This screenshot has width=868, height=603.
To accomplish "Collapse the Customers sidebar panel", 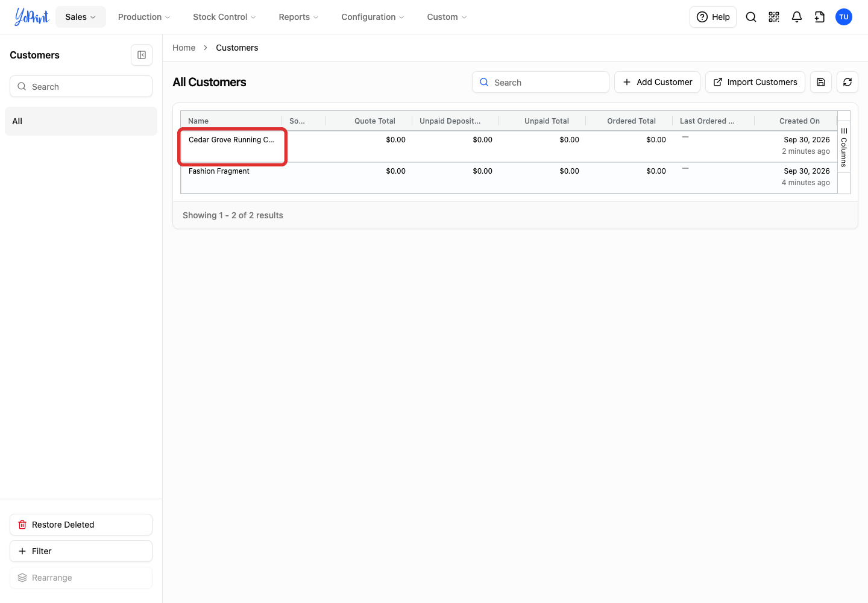I will [x=142, y=55].
